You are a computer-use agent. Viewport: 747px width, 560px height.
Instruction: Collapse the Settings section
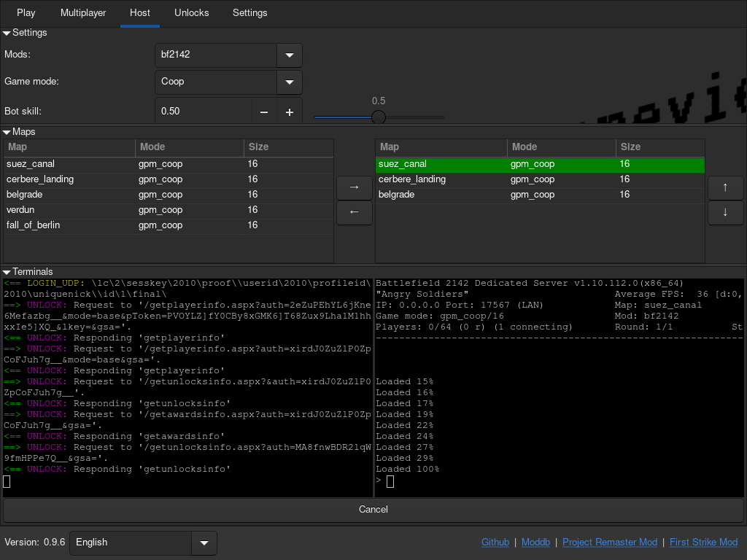tap(7, 33)
